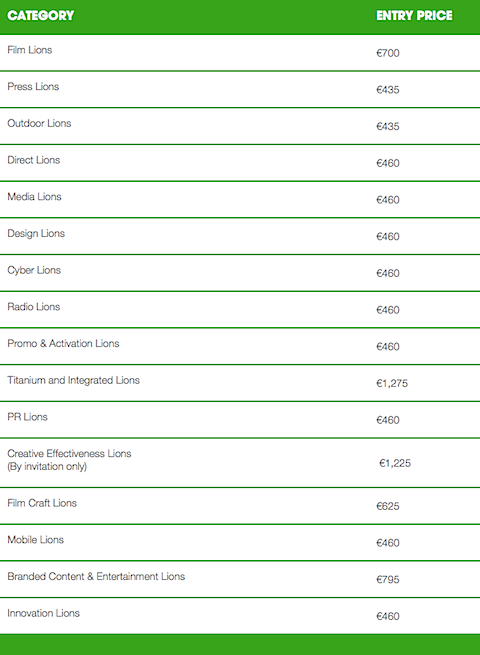Select the Press Lions category

[33, 86]
